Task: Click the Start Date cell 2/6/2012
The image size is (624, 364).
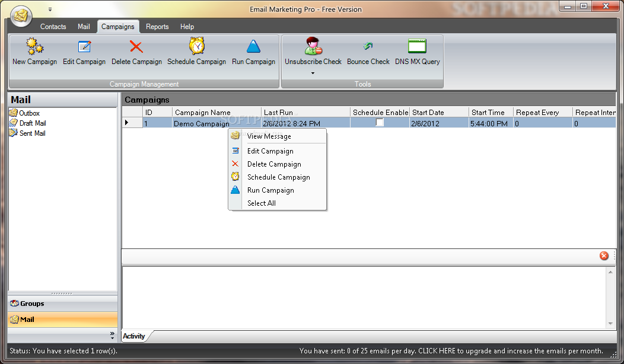Action: coord(439,123)
